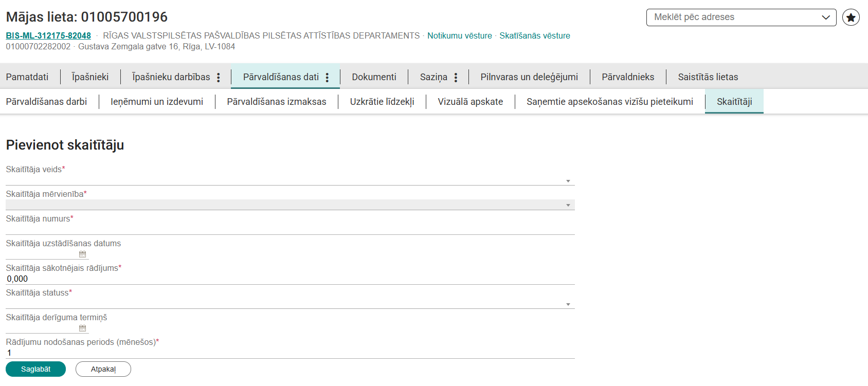Click the sākotnējais rādījums field with 0,000
The height and width of the screenshot is (386, 868).
[290, 279]
